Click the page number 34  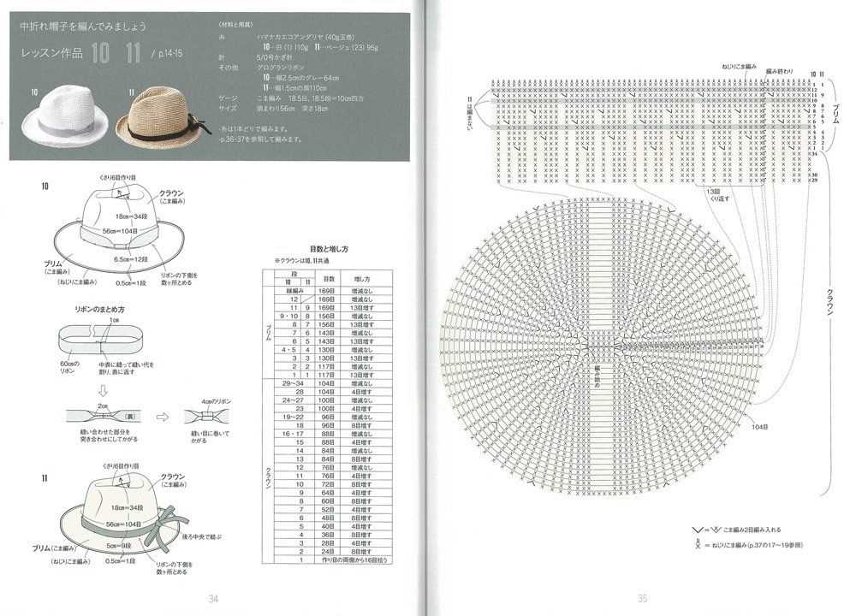[x=213, y=599]
